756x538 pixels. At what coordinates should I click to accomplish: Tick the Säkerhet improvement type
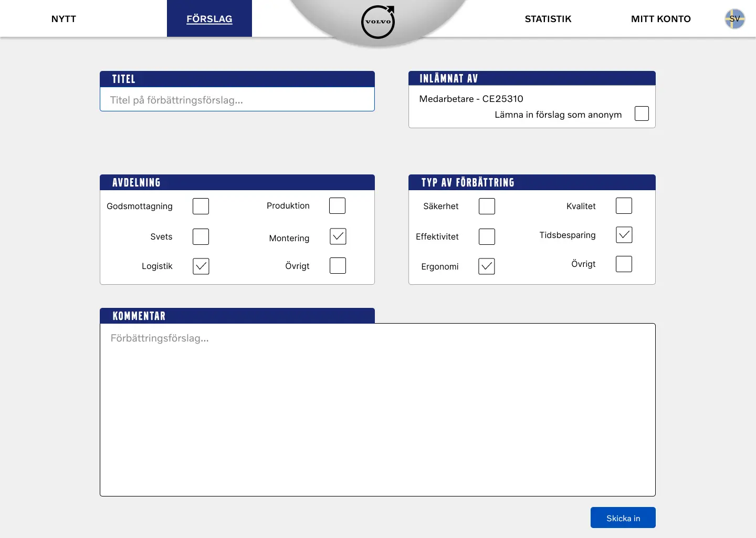(x=487, y=206)
